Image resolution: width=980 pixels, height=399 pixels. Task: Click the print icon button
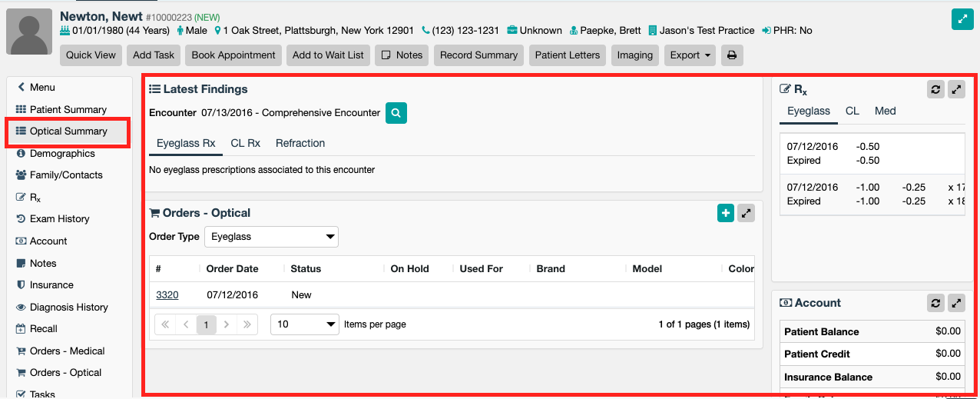[x=732, y=55]
